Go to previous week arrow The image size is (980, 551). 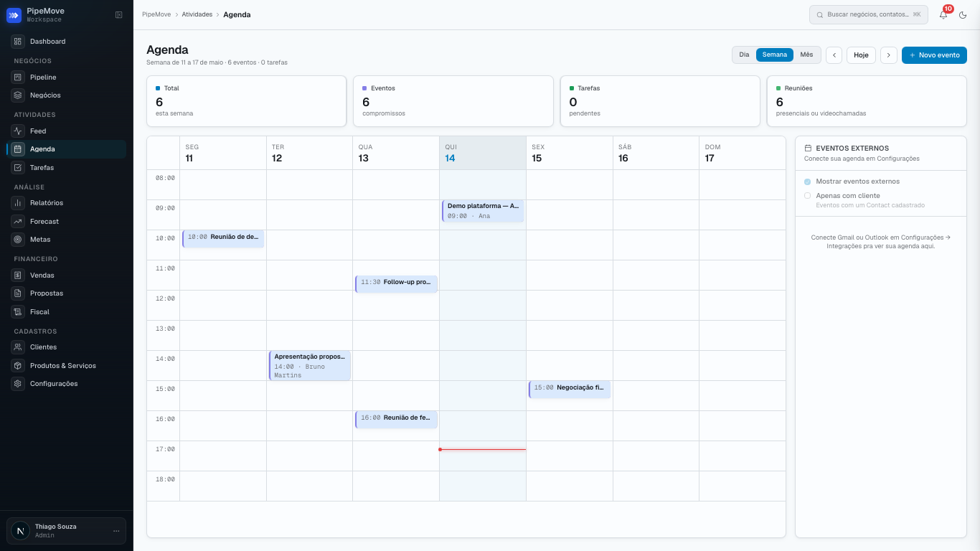834,55
